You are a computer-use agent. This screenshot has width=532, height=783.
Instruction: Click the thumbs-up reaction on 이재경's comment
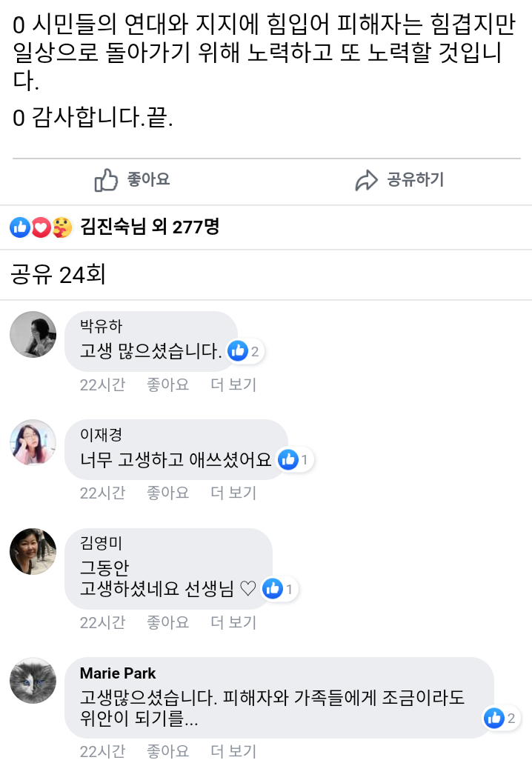coord(289,459)
